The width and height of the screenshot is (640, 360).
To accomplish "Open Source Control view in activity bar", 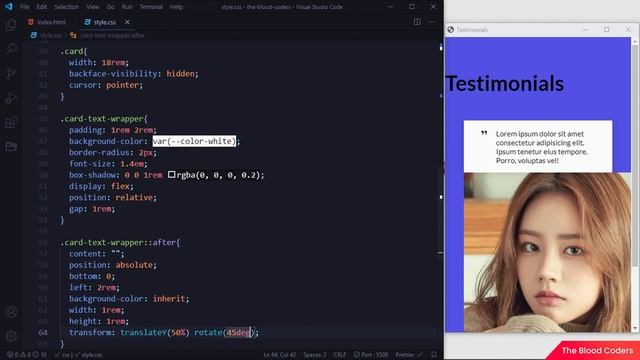I will coord(11,74).
